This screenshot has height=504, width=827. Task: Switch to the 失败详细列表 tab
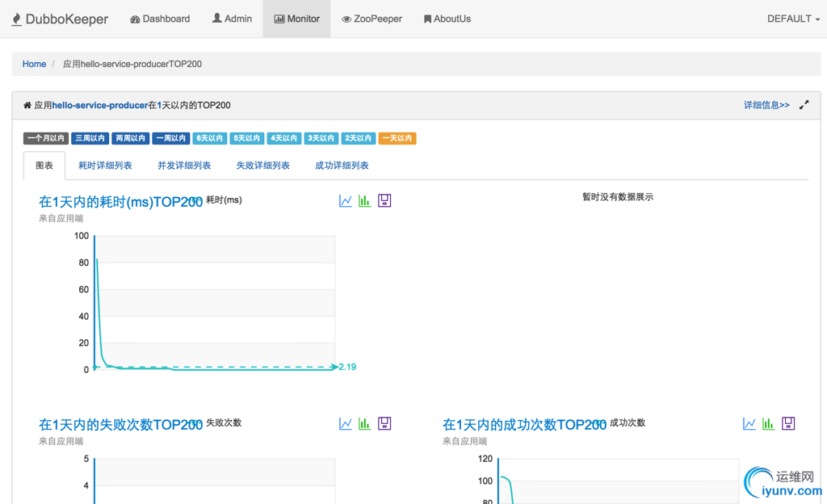pos(262,166)
